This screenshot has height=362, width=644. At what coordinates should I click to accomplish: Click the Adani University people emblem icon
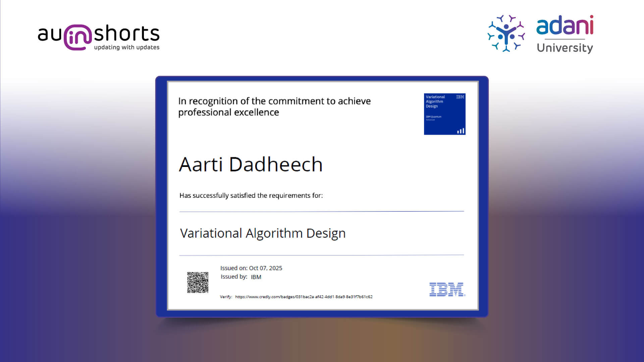tap(506, 33)
